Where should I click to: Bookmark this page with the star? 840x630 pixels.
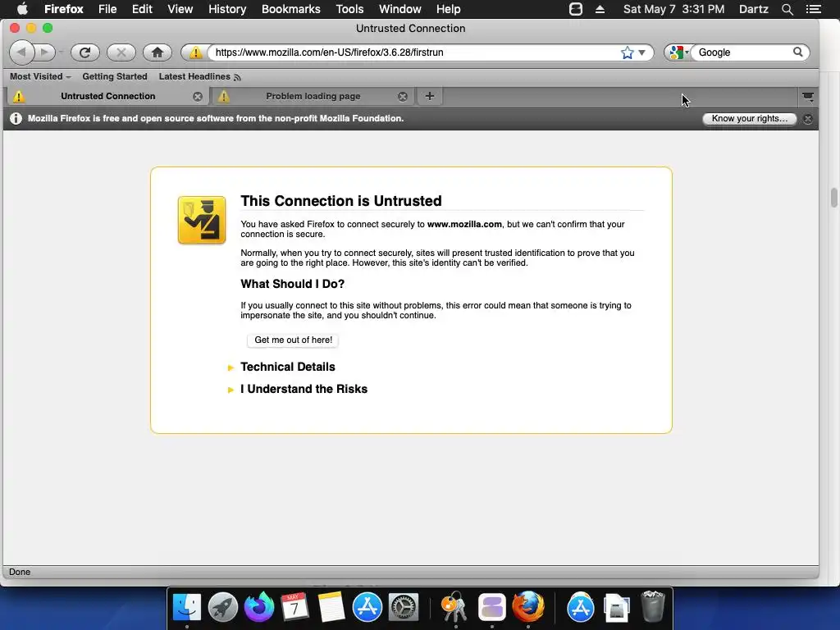point(627,52)
